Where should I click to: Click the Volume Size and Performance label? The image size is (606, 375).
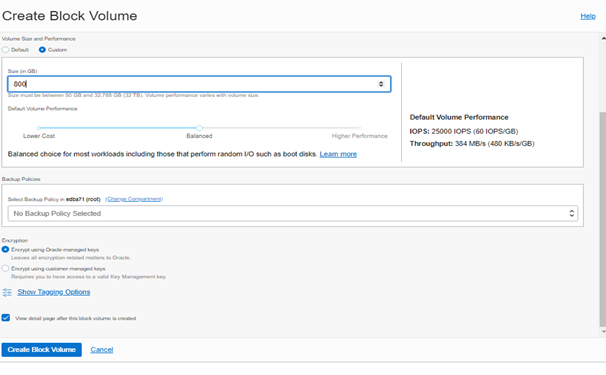pyautogui.click(x=39, y=39)
